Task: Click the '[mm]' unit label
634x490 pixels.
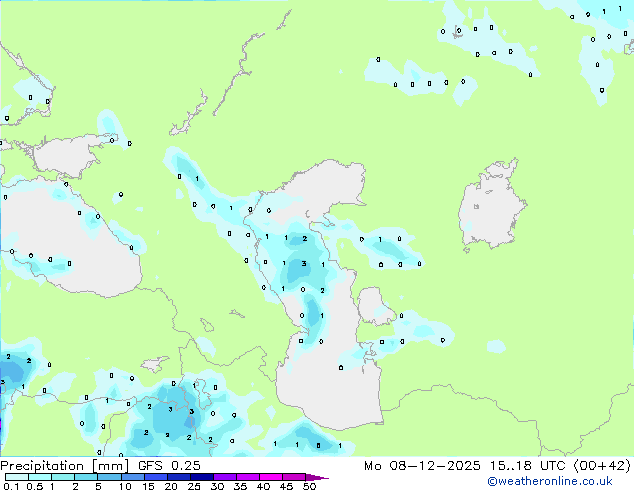Action: [110, 466]
